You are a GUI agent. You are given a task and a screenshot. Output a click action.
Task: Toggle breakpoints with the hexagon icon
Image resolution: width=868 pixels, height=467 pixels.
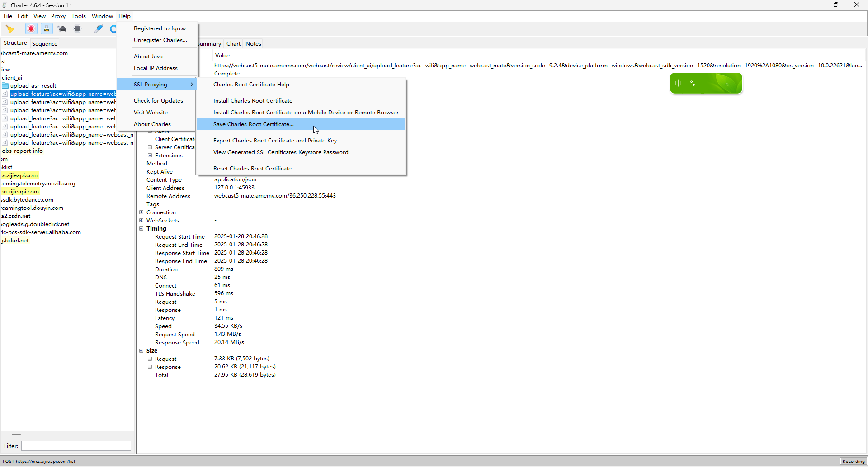[x=77, y=29]
